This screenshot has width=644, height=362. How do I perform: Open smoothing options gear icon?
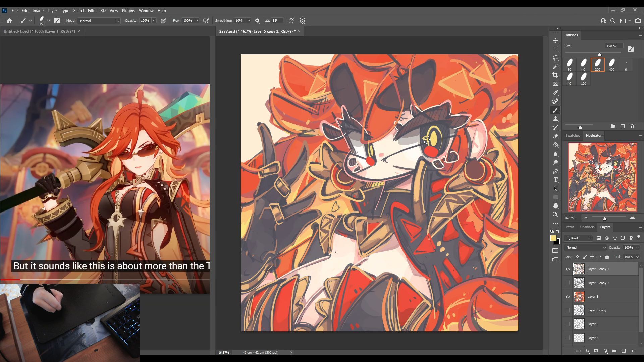click(x=257, y=21)
